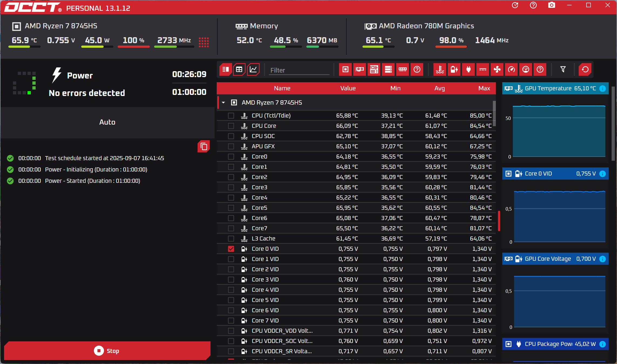This screenshot has width=617, height=364.
Task: Click the Auto test mode label
Action: tap(107, 122)
